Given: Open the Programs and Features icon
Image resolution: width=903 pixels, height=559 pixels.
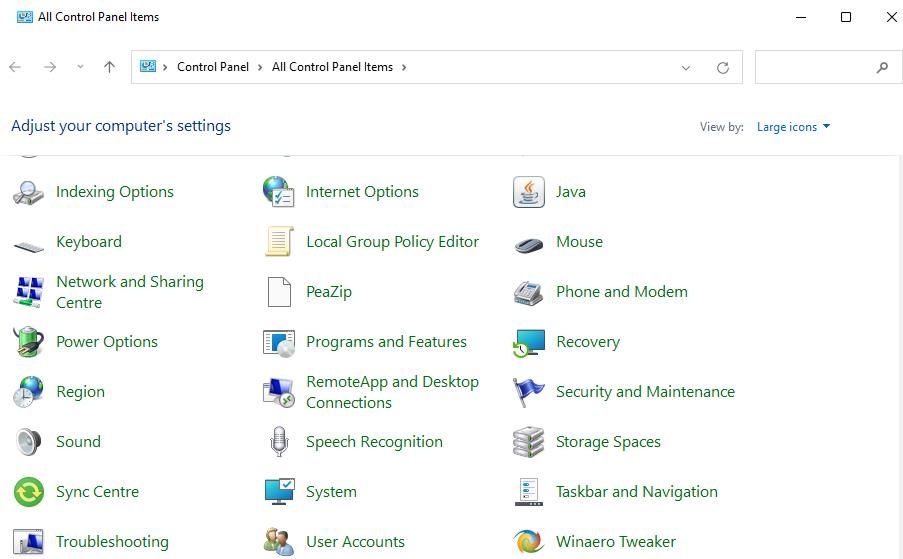Looking at the screenshot, I should point(279,343).
